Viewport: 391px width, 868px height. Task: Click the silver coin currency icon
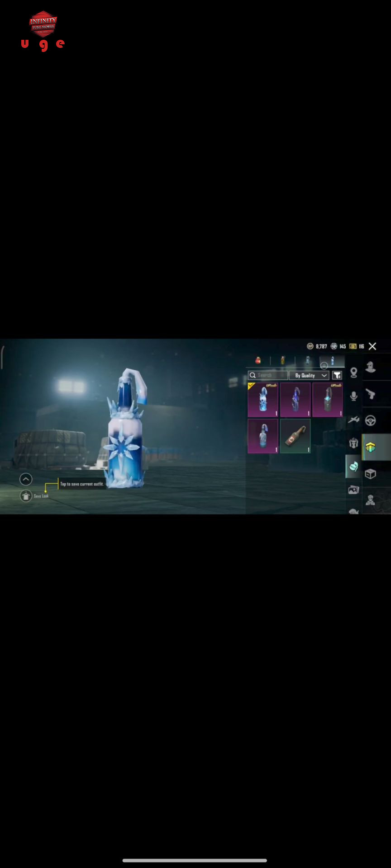334,346
